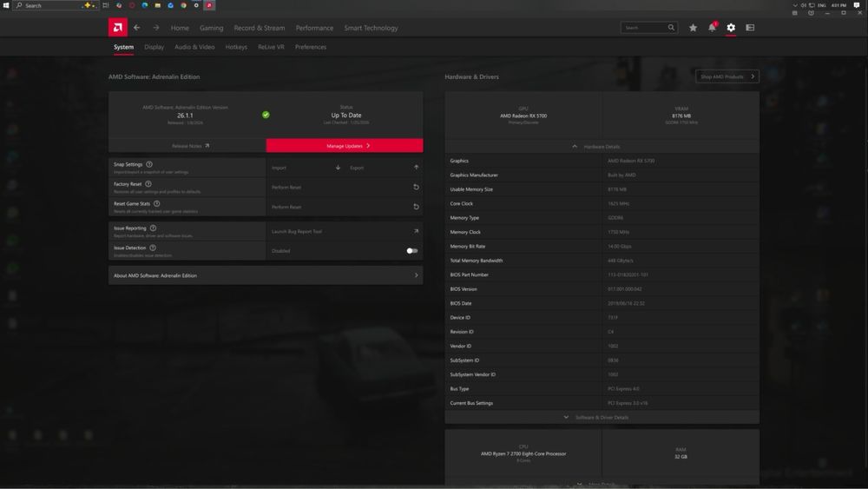868x489 pixels.
Task: Click the BIOS Version row
Action: pyautogui.click(x=602, y=289)
